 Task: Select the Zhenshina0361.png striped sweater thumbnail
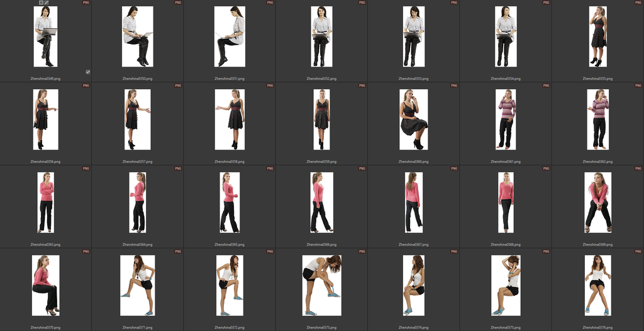(x=506, y=119)
